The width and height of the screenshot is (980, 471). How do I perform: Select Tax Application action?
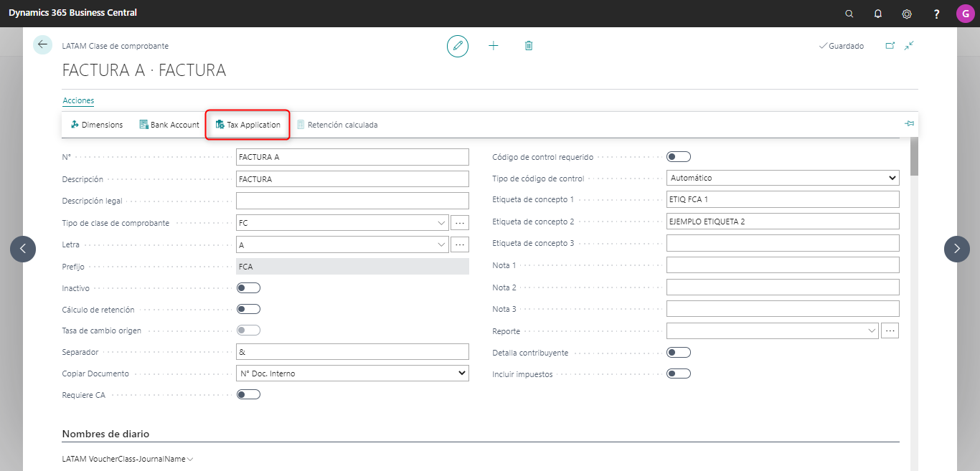pos(248,125)
